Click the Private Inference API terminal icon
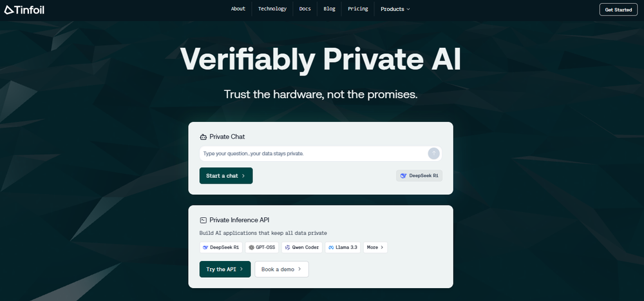The height and width of the screenshot is (301, 644). coord(204,220)
